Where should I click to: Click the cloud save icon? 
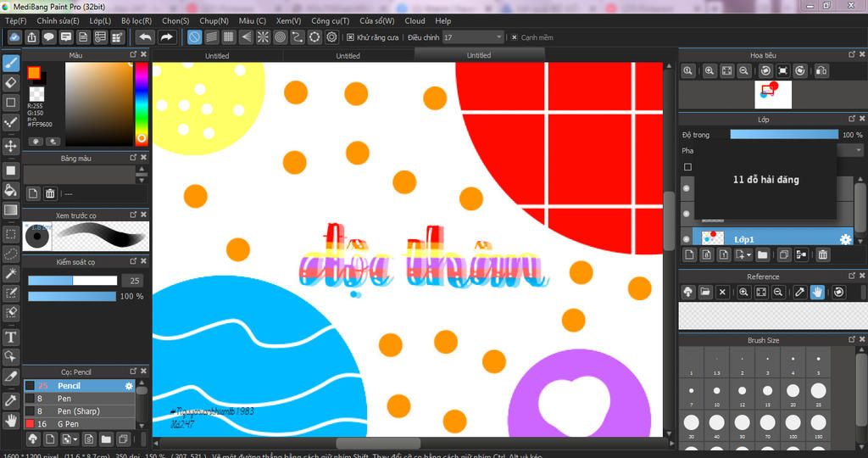[14, 37]
